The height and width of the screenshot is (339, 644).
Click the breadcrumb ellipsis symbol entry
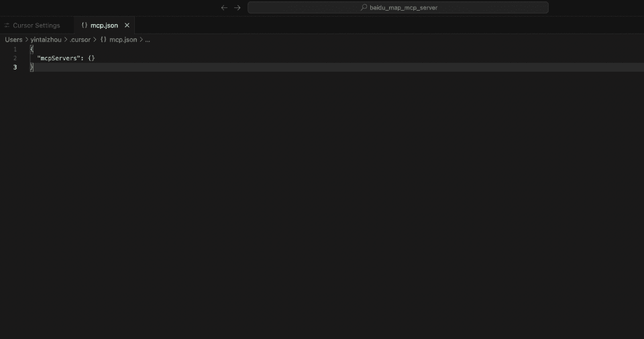click(x=148, y=40)
